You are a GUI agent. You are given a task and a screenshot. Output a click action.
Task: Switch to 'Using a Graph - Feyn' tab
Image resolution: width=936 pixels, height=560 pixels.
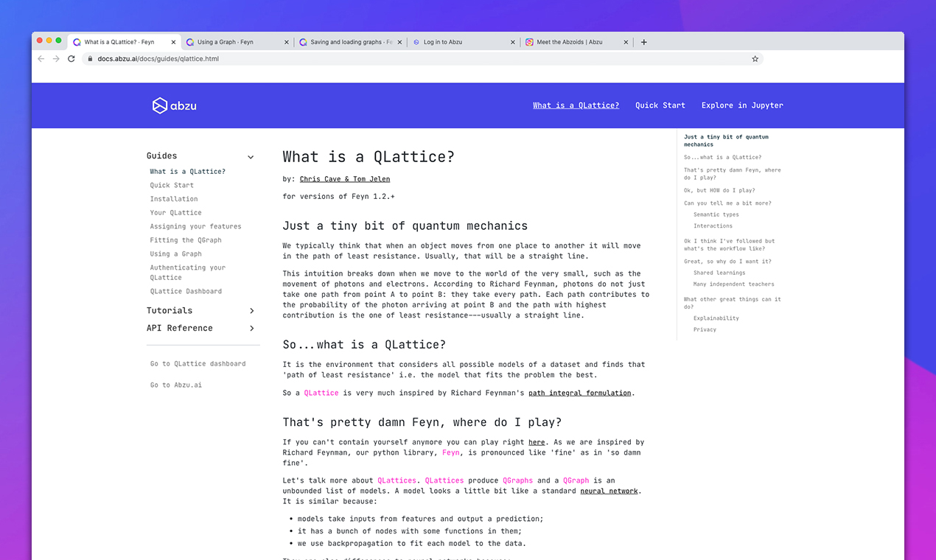click(237, 42)
